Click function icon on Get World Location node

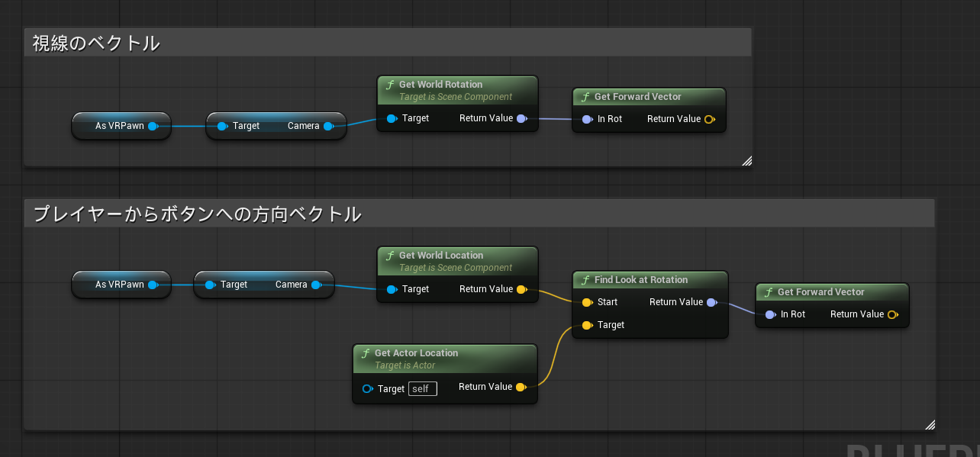pyautogui.click(x=390, y=256)
